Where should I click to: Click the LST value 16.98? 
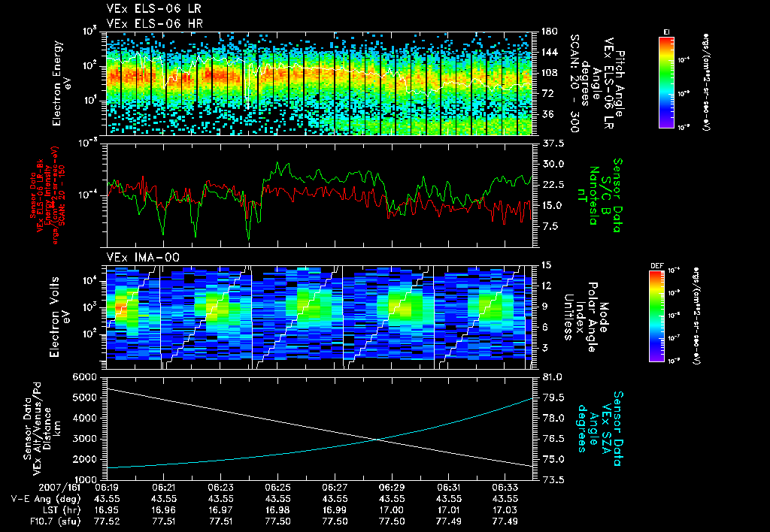coord(277,510)
